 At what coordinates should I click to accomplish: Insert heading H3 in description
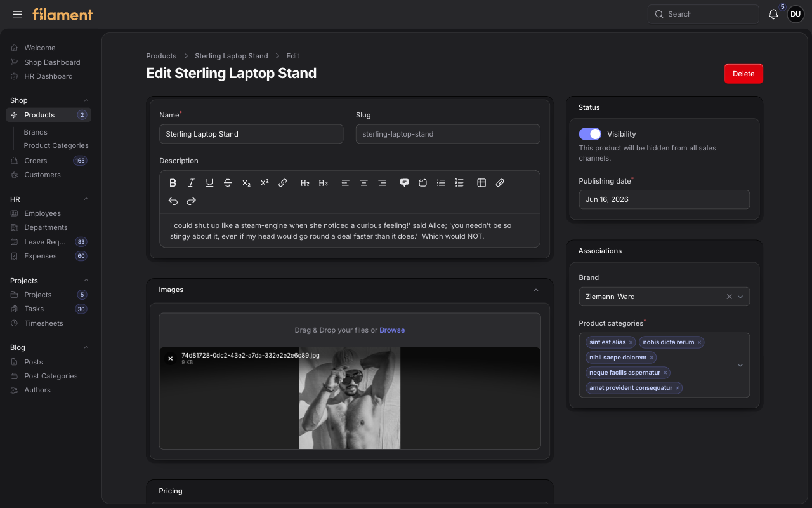(323, 183)
